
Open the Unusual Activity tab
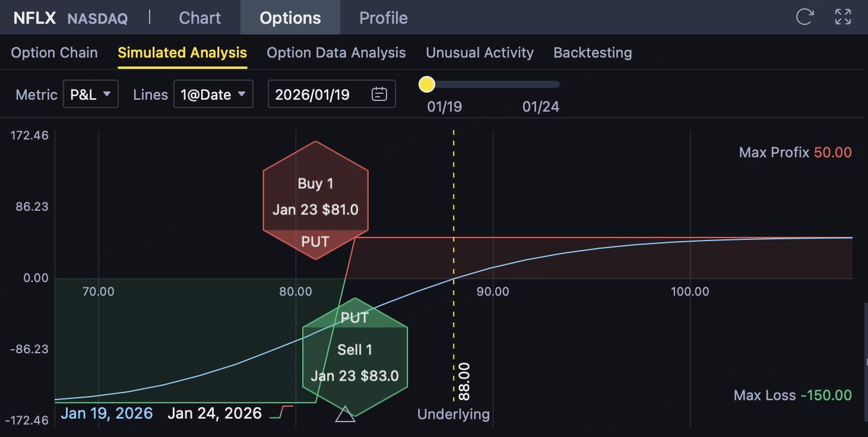479,53
